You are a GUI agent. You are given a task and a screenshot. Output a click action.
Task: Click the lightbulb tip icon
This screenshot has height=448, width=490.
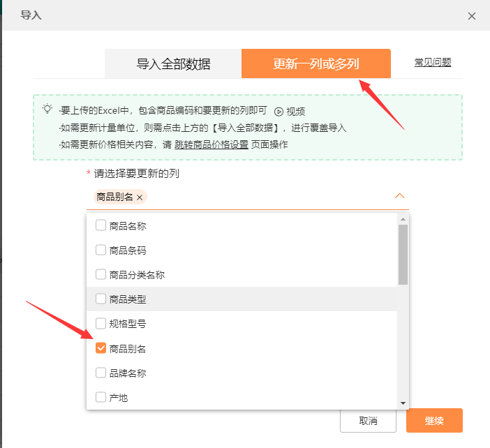coord(47,109)
